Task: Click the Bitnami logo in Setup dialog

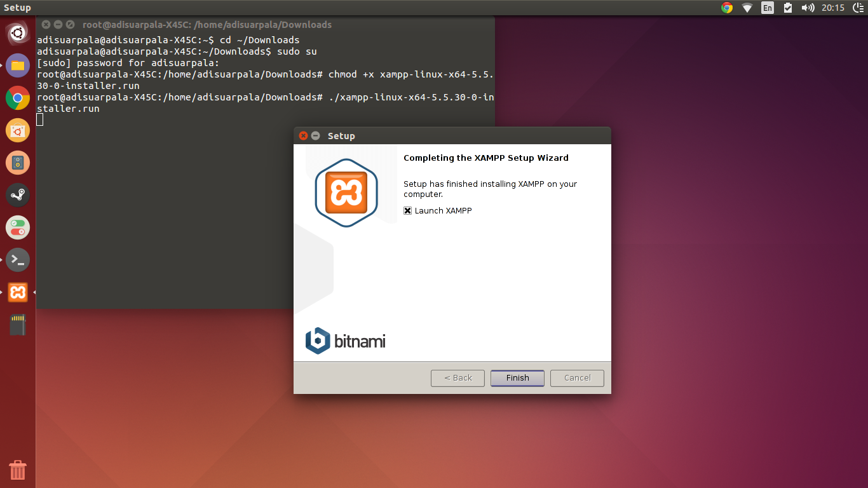Action: (346, 341)
